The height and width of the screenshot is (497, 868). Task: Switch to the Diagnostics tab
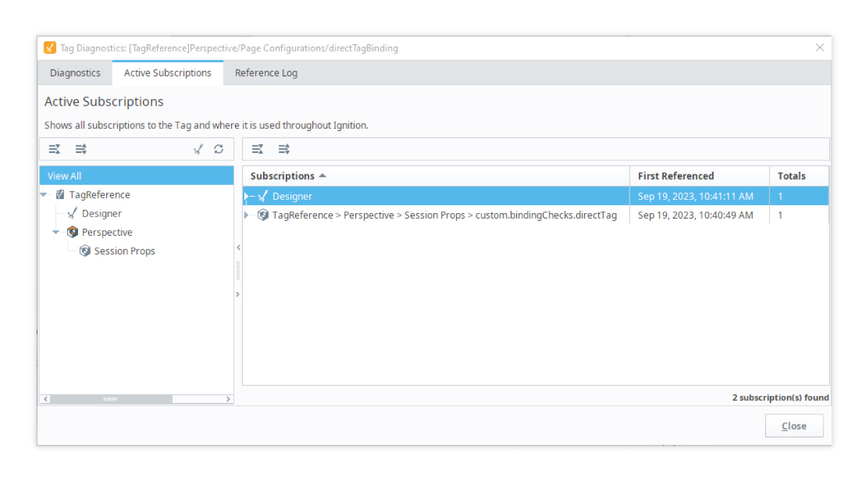(x=75, y=73)
